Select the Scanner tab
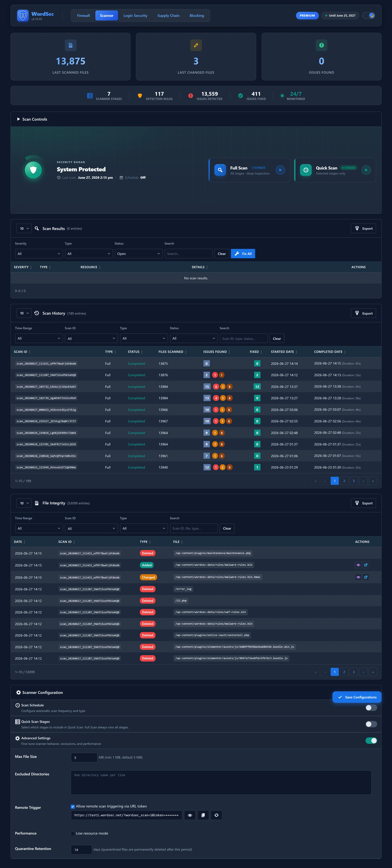The height and width of the screenshot is (868, 392). pyautogui.click(x=107, y=16)
